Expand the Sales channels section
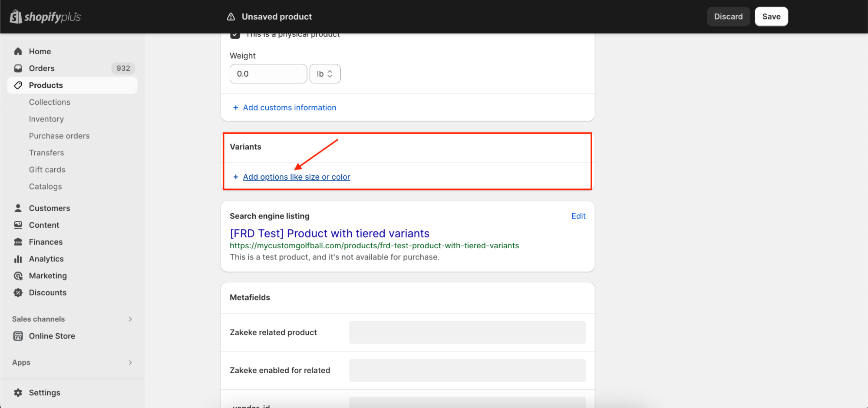This screenshot has height=408, width=868. (x=130, y=319)
